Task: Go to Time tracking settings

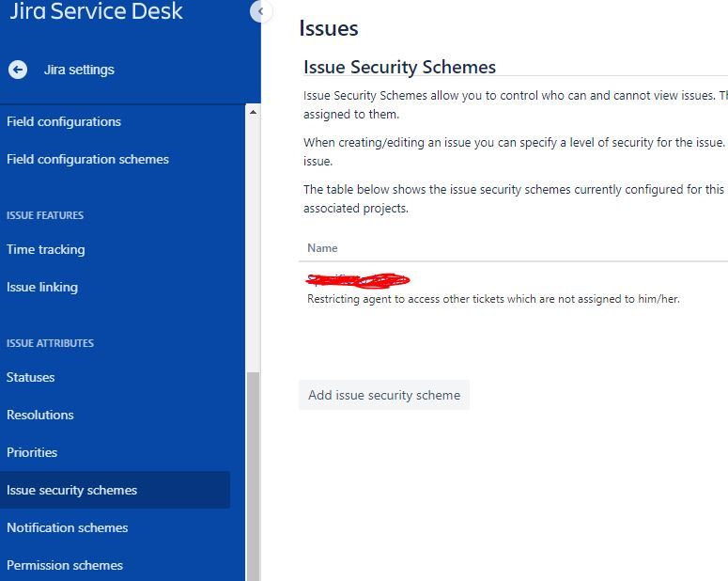Action: coord(45,249)
